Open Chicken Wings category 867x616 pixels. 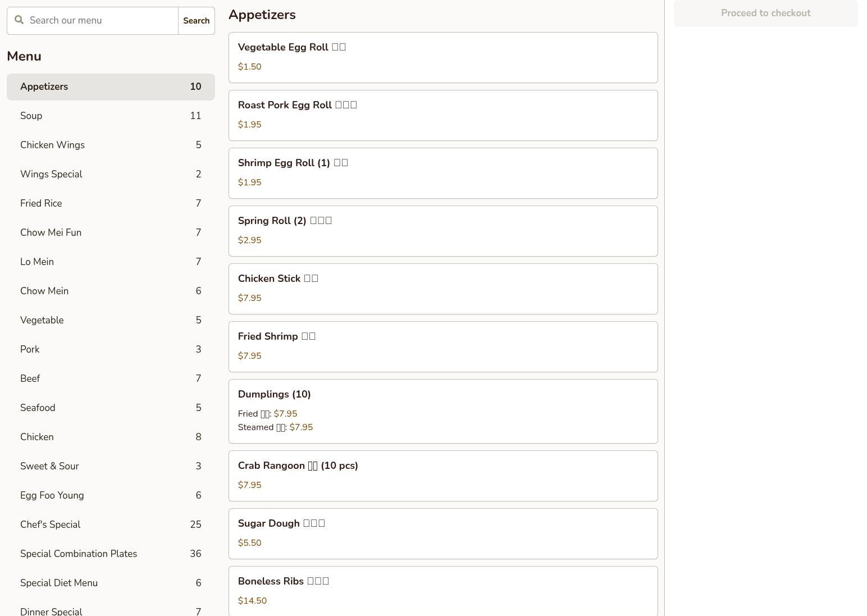[x=111, y=145]
